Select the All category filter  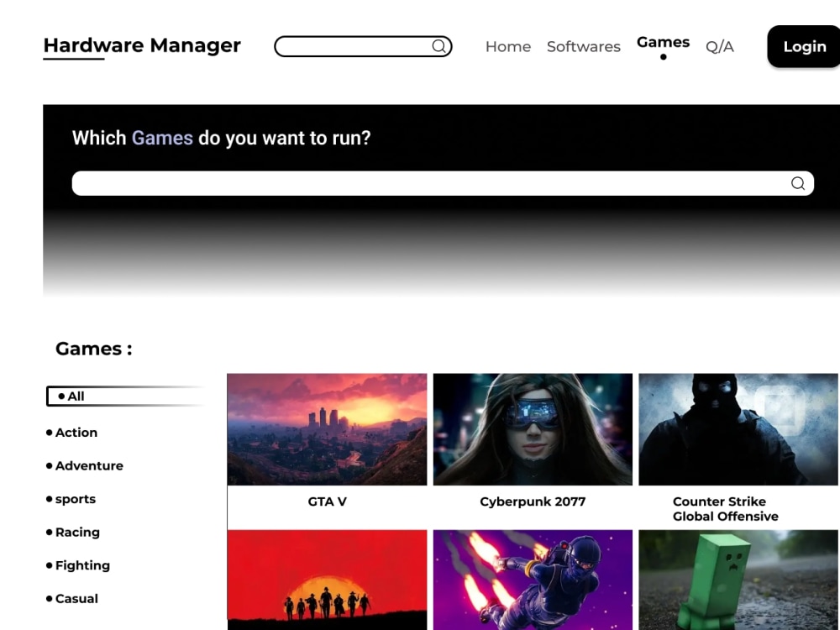(x=126, y=396)
